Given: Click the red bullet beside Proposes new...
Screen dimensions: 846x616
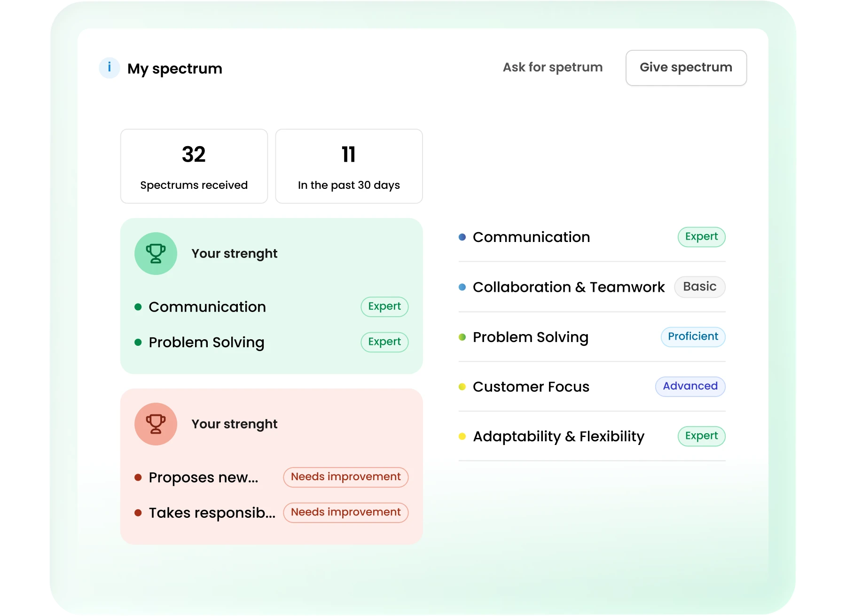Looking at the screenshot, I should pos(138,477).
